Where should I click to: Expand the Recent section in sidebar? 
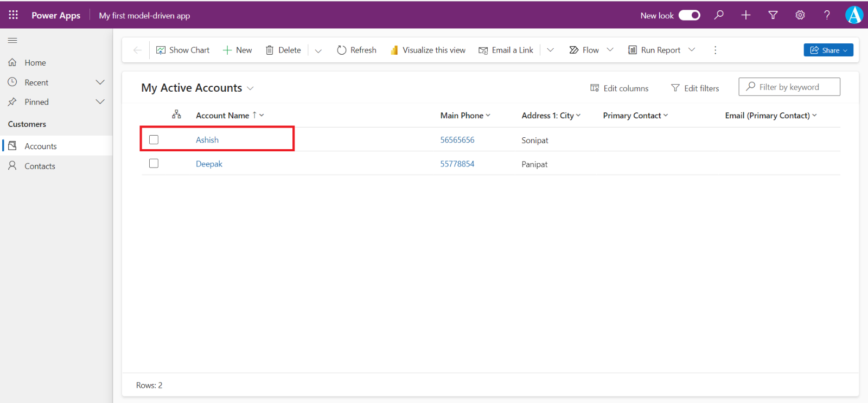click(100, 82)
